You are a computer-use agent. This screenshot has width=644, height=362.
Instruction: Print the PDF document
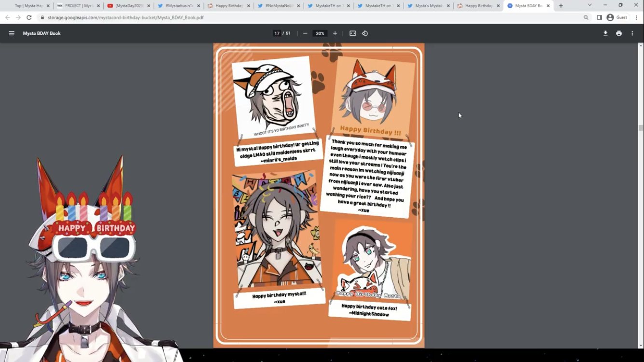[x=619, y=33]
